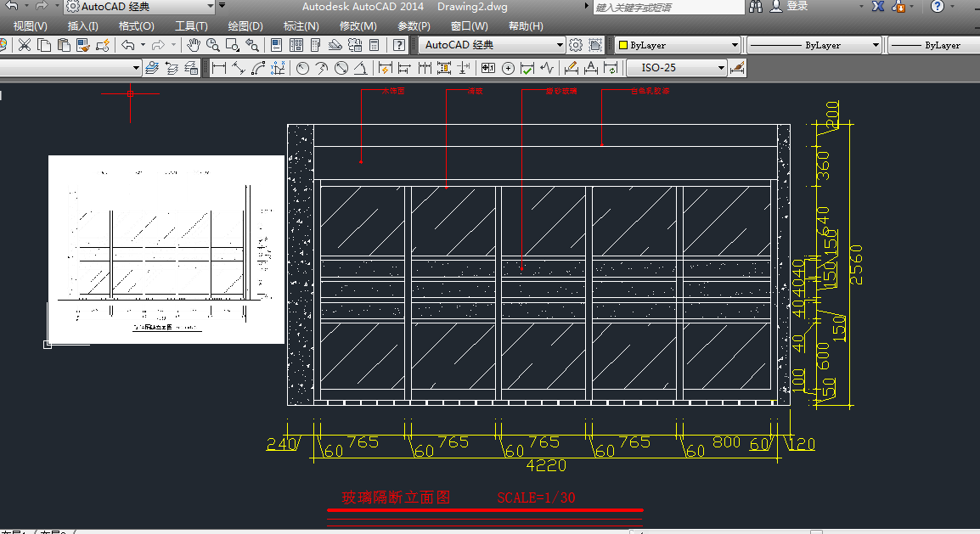The width and height of the screenshot is (980, 534).
Task: Open the yellow ByLayer color selector
Action: 678,45
